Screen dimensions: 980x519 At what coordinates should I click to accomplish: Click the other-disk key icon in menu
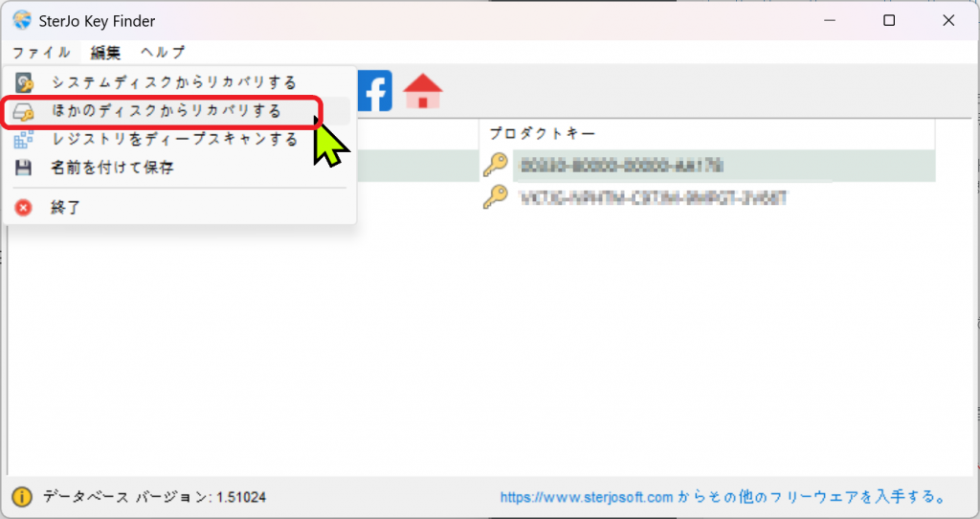[x=24, y=112]
